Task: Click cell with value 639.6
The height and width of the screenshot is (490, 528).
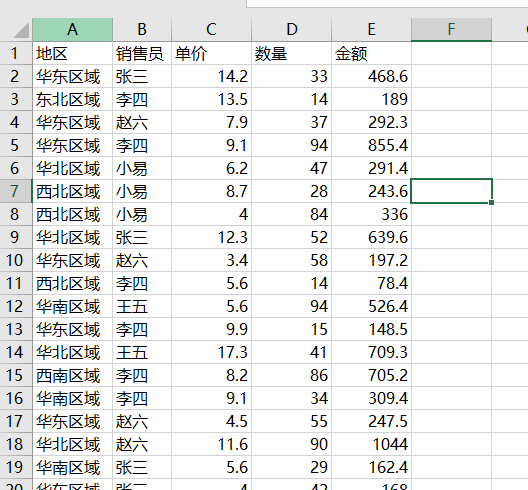Action: [371, 237]
